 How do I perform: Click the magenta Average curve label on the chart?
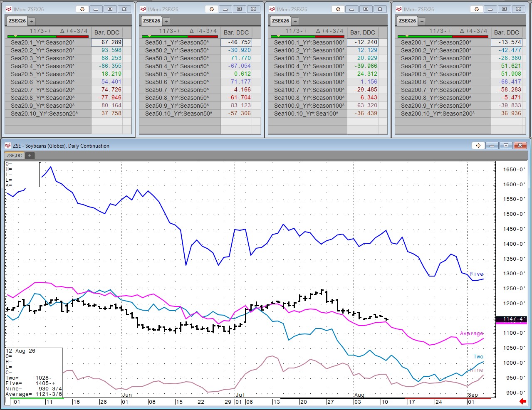(x=472, y=333)
